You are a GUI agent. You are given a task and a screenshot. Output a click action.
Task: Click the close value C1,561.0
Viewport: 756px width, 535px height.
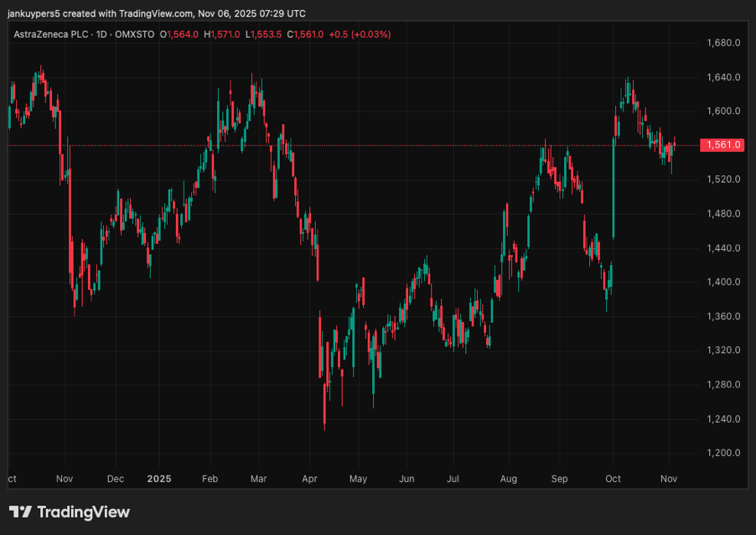pyautogui.click(x=305, y=34)
